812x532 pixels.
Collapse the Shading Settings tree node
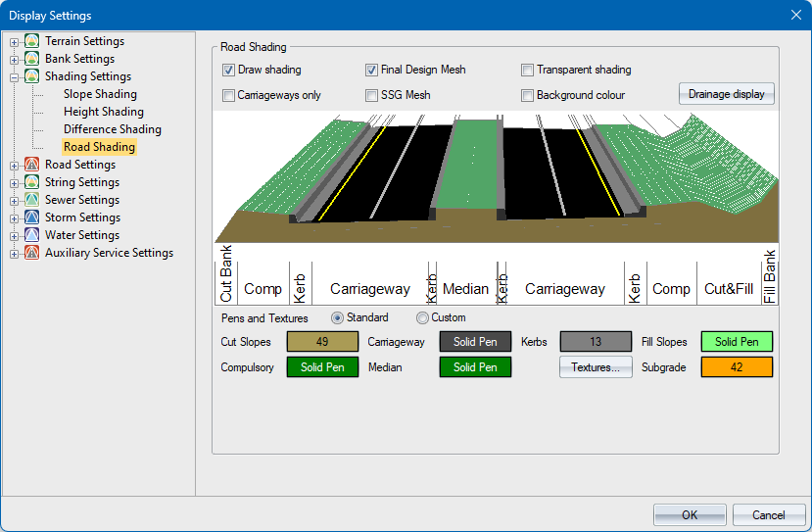click(15, 76)
